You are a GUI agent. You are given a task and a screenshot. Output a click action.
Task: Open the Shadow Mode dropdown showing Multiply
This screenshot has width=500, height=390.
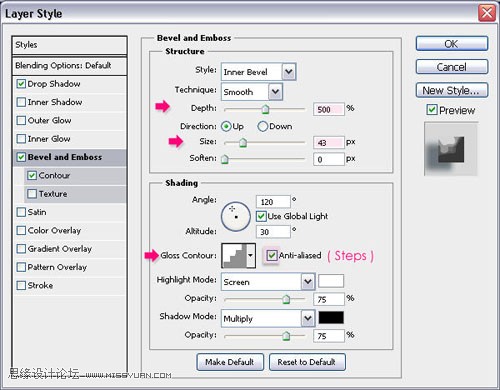[x=268, y=319]
